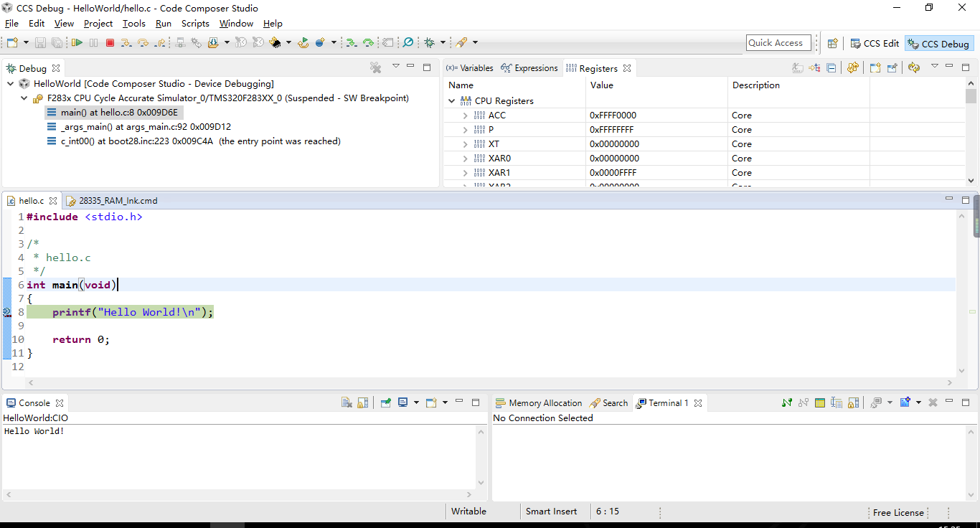Switch to the Expressions tab
980x528 pixels.
click(x=529, y=68)
